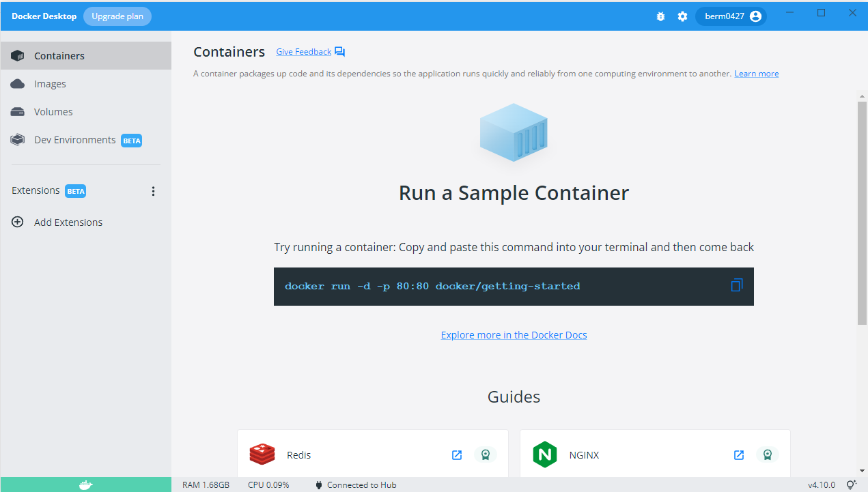Click Connected to Hub status
Viewport: 868px width, 492px height.
point(356,485)
